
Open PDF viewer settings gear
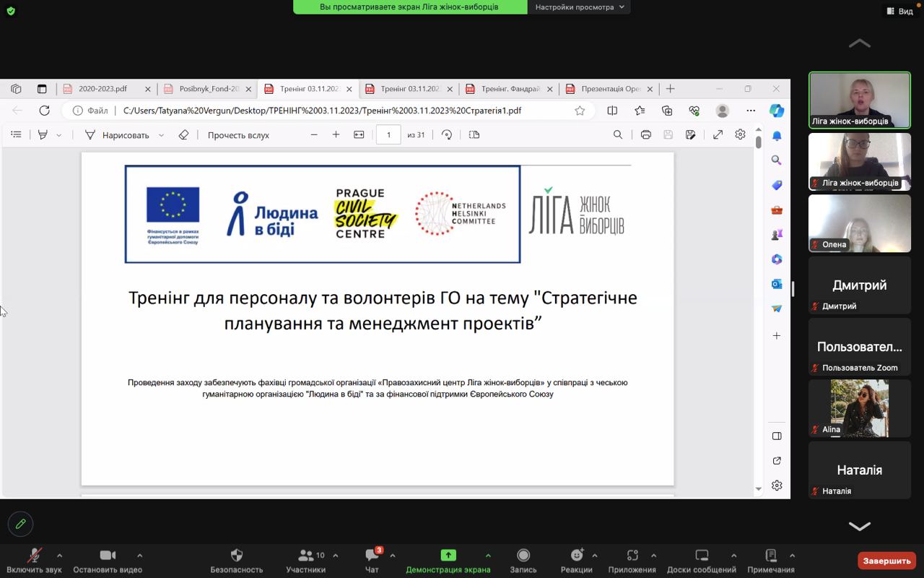pyautogui.click(x=740, y=134)
